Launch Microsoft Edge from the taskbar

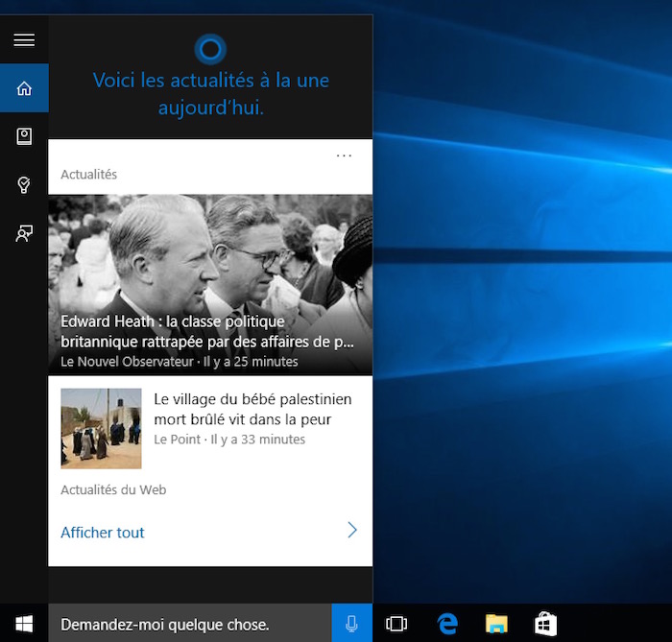(447, 624)
